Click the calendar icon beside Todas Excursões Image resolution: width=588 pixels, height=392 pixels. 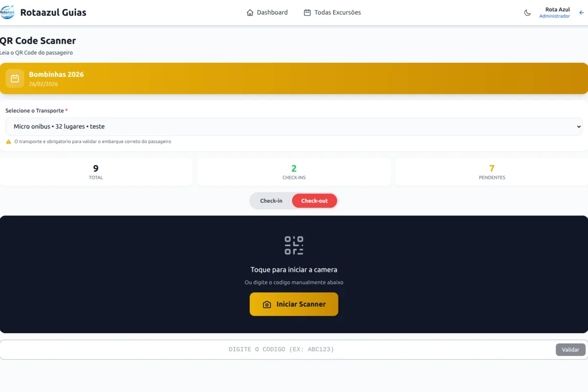307,13
